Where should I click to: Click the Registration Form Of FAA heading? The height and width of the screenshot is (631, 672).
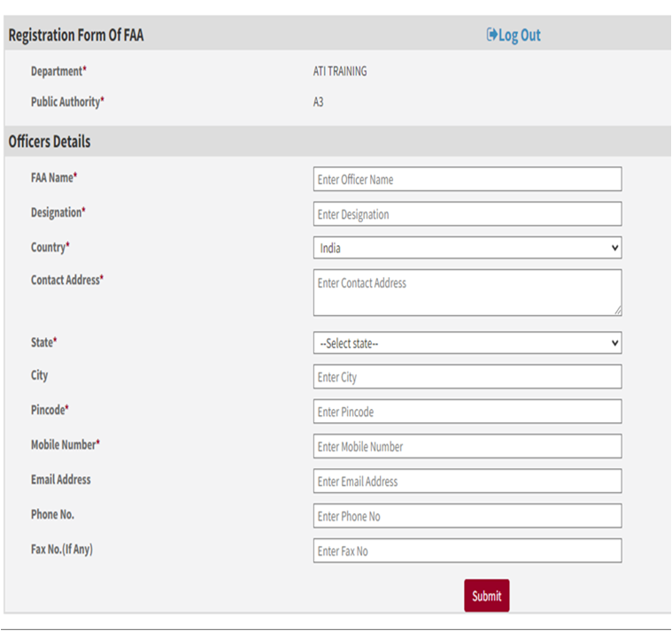(x=75, y=35)
